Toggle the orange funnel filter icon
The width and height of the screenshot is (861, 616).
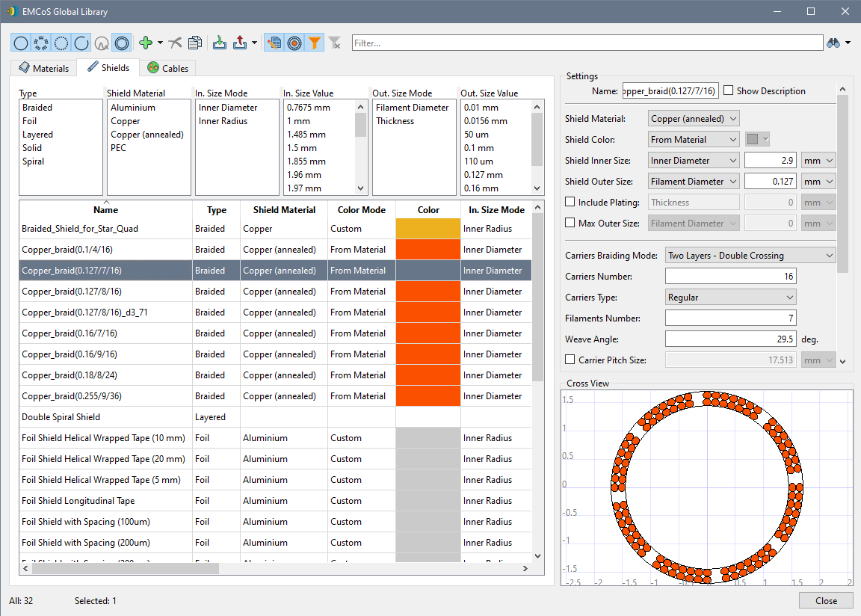[315, 43]
